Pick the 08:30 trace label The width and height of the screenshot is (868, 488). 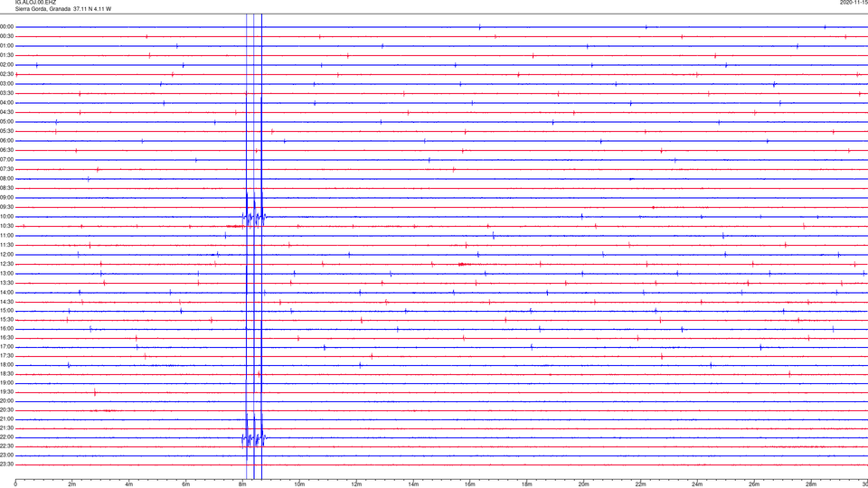7,188
